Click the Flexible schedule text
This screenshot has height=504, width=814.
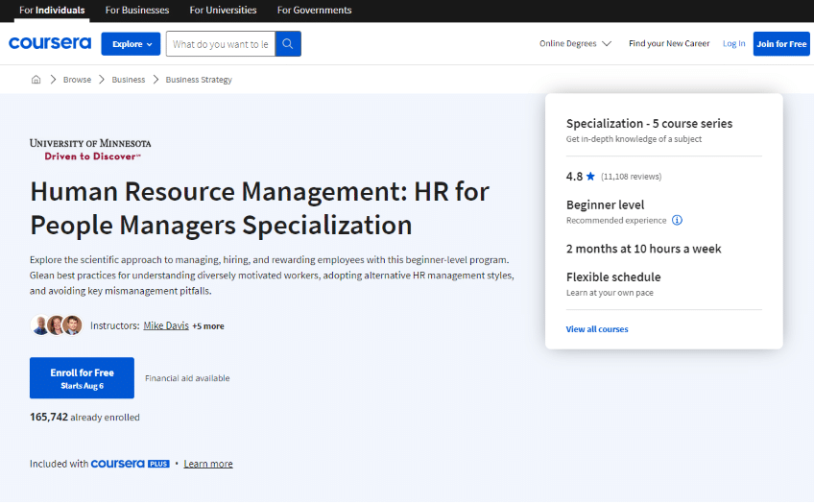[613, 277]
